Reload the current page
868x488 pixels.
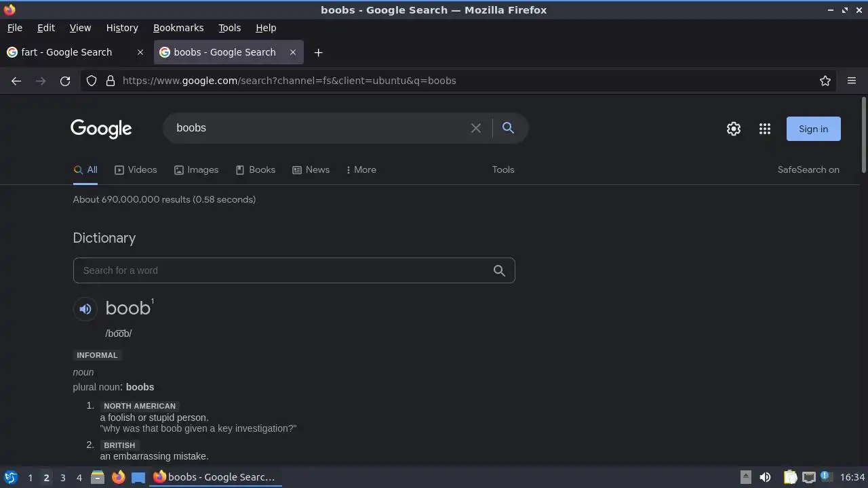pyautogui.click(x=65, y=81)
